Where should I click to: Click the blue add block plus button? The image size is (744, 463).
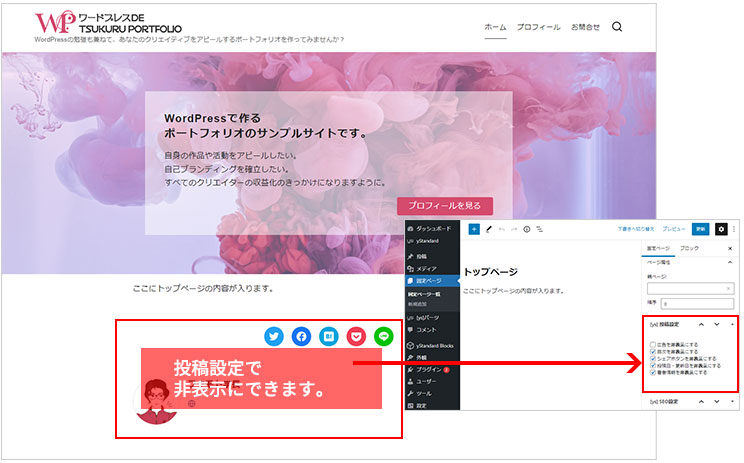click(x=474, y=229)
